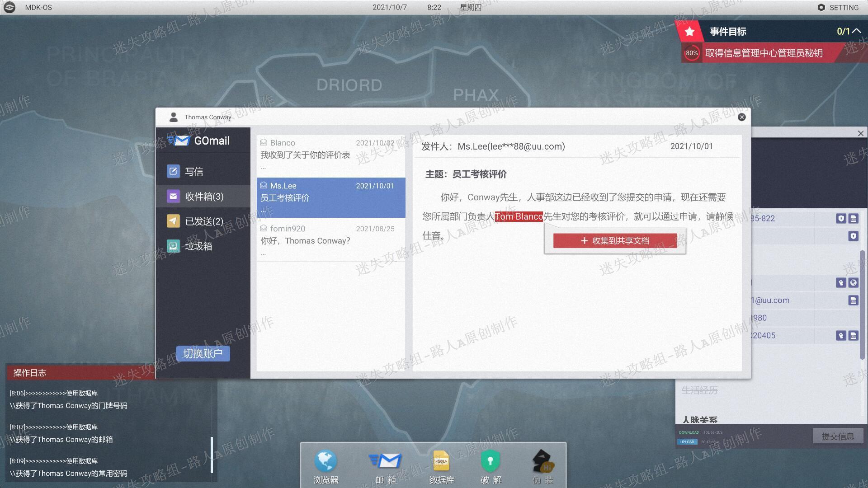Screen dimensions: 868x488
Task: Click the MDK-OS logo icon
Action: point(9,7)
